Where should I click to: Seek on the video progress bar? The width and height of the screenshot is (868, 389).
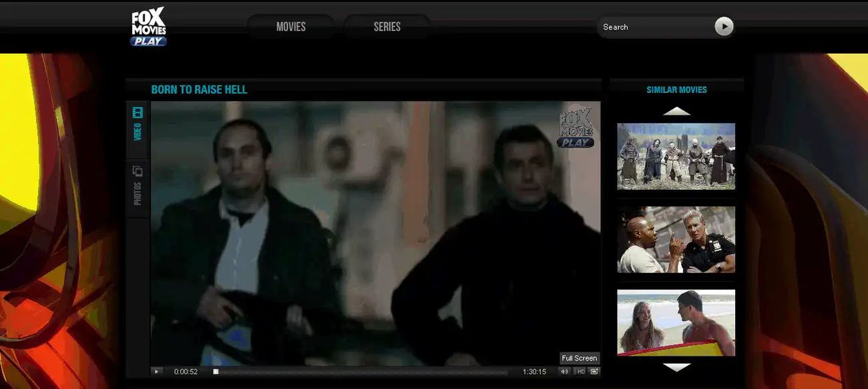tap(361, 372)
